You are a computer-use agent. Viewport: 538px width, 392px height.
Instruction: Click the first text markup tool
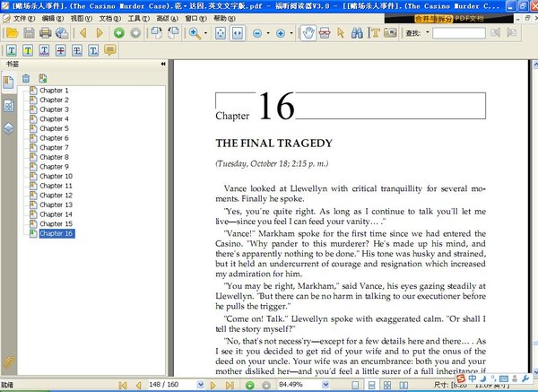point(12,50)
